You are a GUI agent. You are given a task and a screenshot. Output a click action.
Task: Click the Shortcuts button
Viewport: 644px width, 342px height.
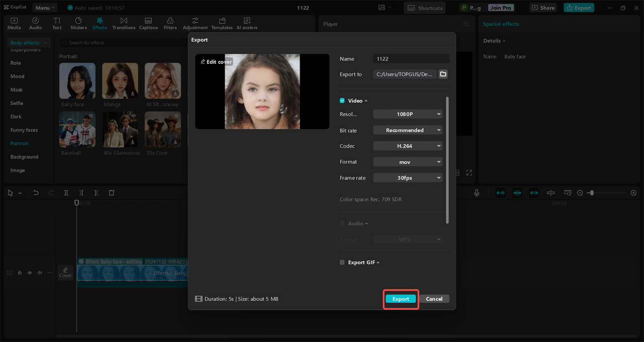click(x=426, y=8)
